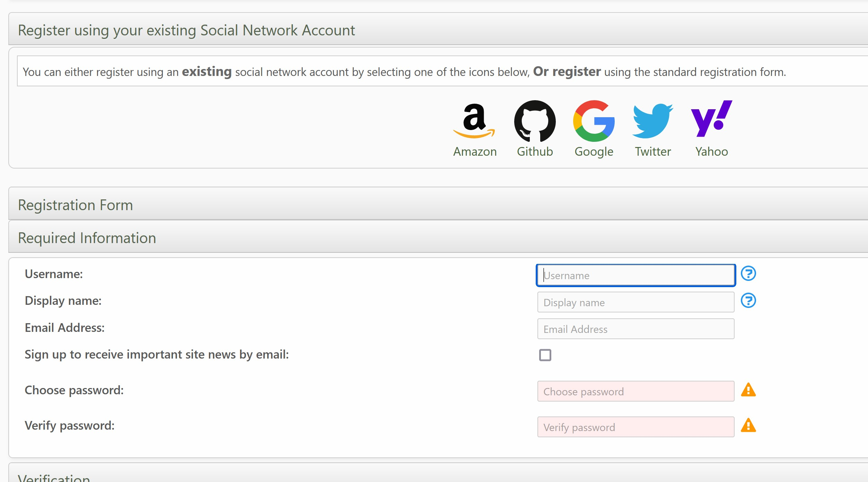Click the Display name text field
This screenshot has width=868, height=482.
click(x=635, y=302)
